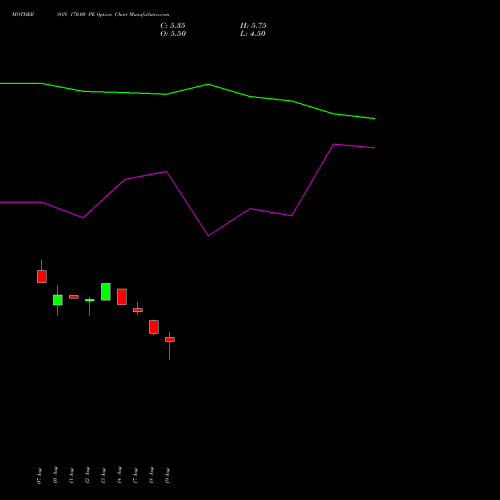Click the 18 Aug date label

(151, 475)
